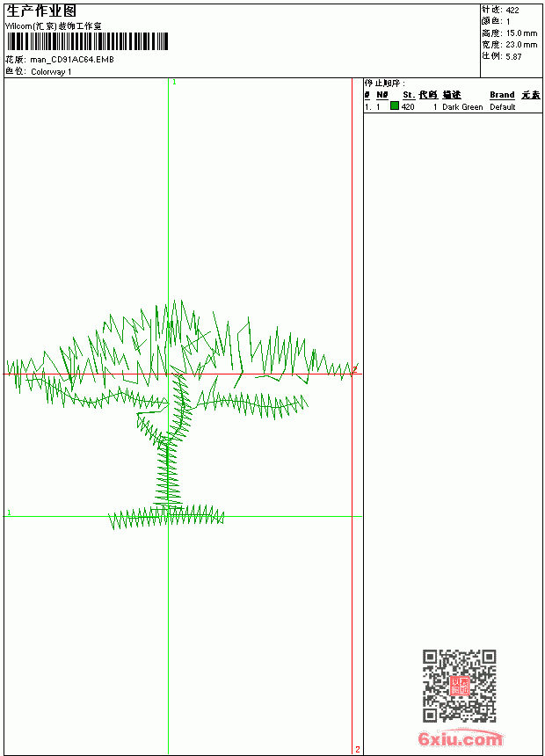Click the red marker 2 at bottom right
The width and height of the screenshot is (545, 756).
tap(358, 749)
